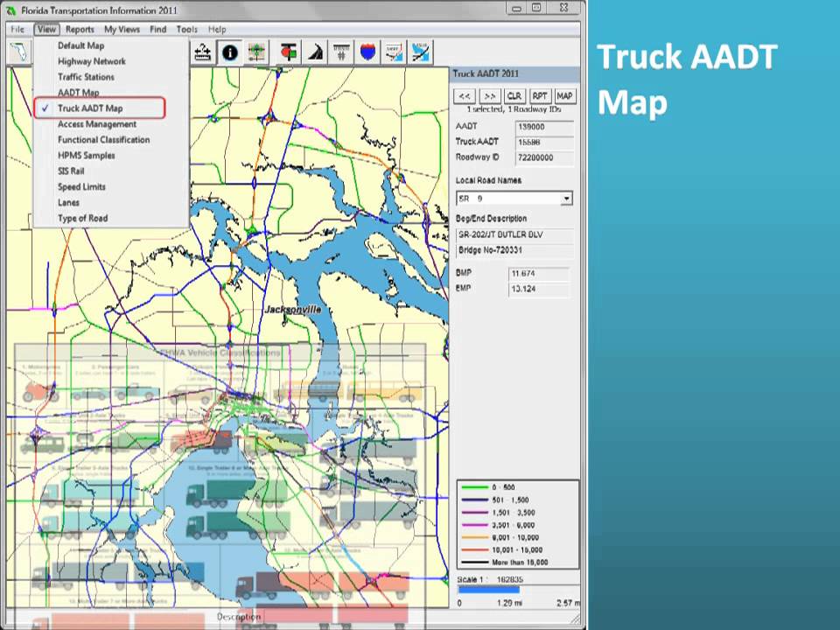The image size is (840, 630).
Task: Expand the Local Road Names dropdown
Action: [566, 199]
